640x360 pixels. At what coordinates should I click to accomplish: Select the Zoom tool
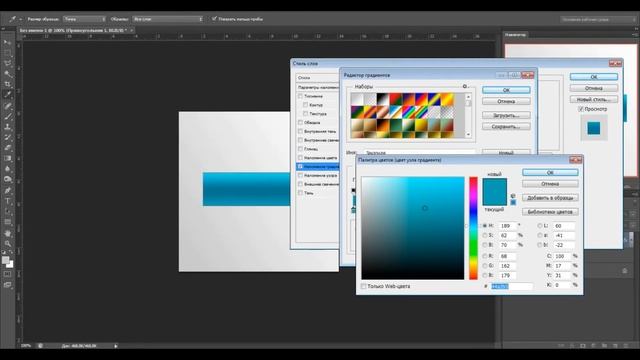[7, 244]
